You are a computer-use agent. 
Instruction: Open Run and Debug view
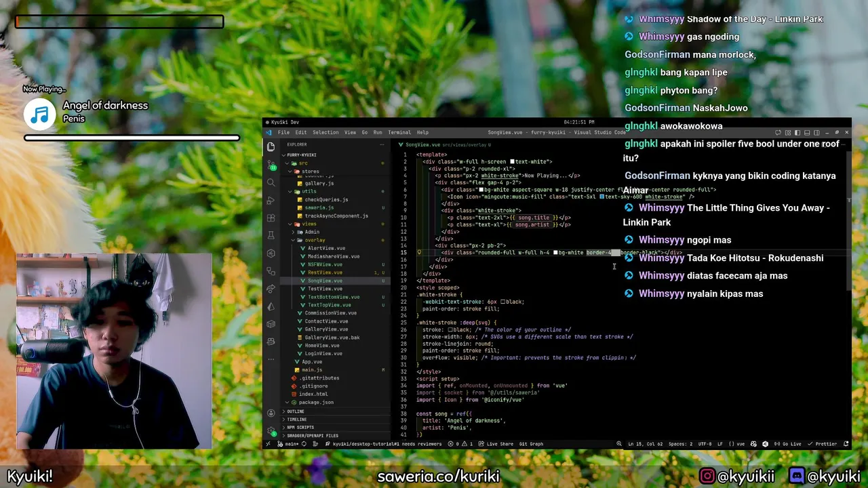coord(271,200)
